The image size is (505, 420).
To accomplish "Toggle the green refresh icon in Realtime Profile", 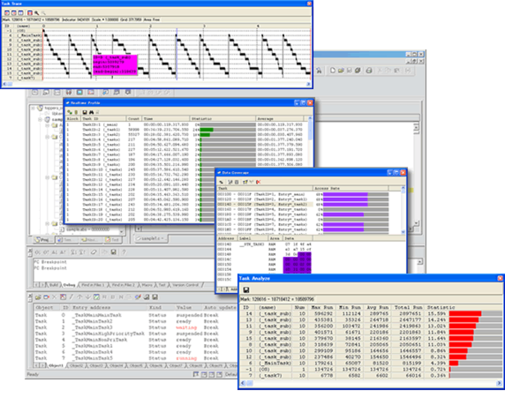I will (69, 111).
